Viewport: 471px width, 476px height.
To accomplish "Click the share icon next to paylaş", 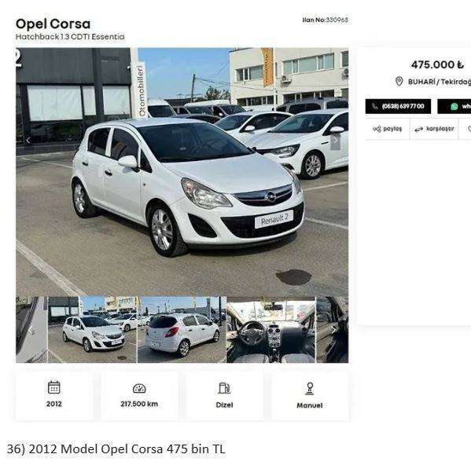I will 377,129.
